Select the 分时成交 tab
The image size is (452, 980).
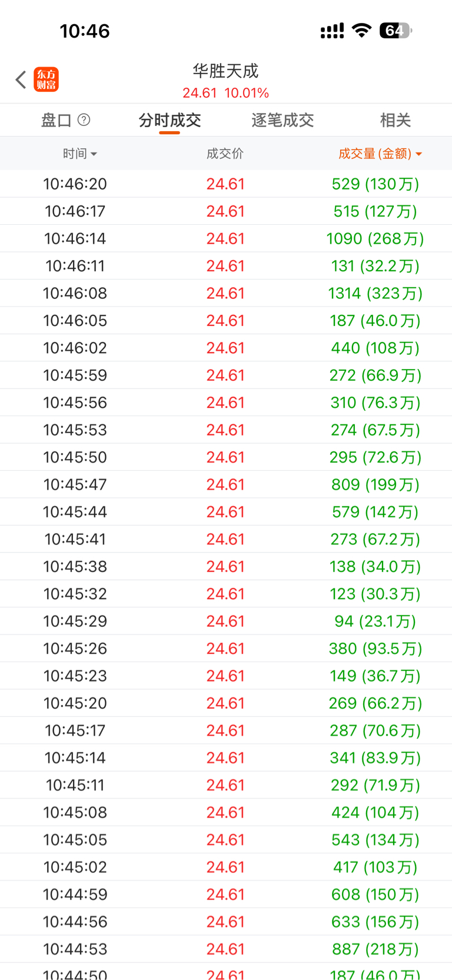[169, 120]
